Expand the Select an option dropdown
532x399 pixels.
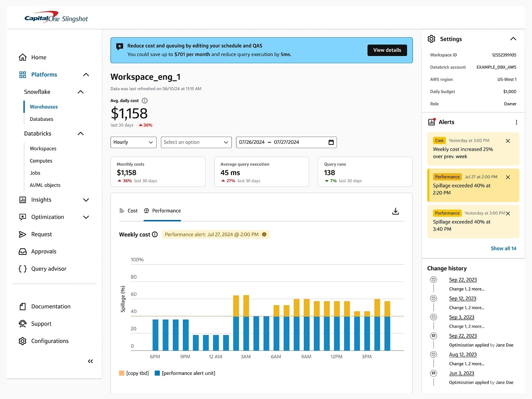[x=196, y=142]
